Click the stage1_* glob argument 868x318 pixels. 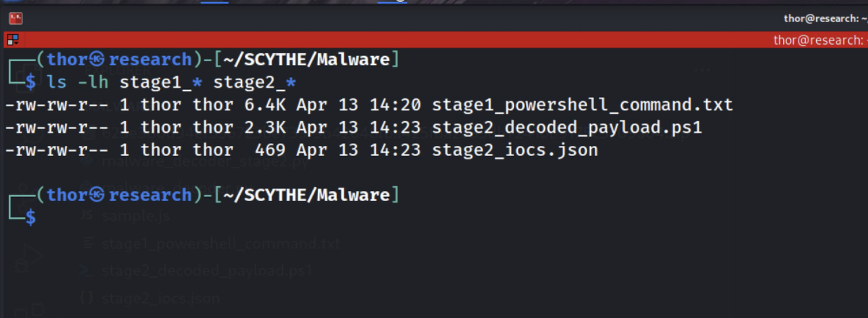coord(161,83)
